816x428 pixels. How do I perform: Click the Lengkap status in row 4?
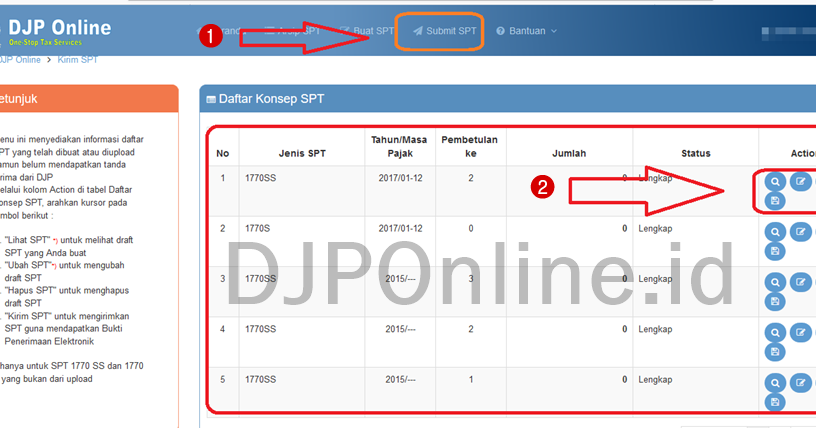655,329
